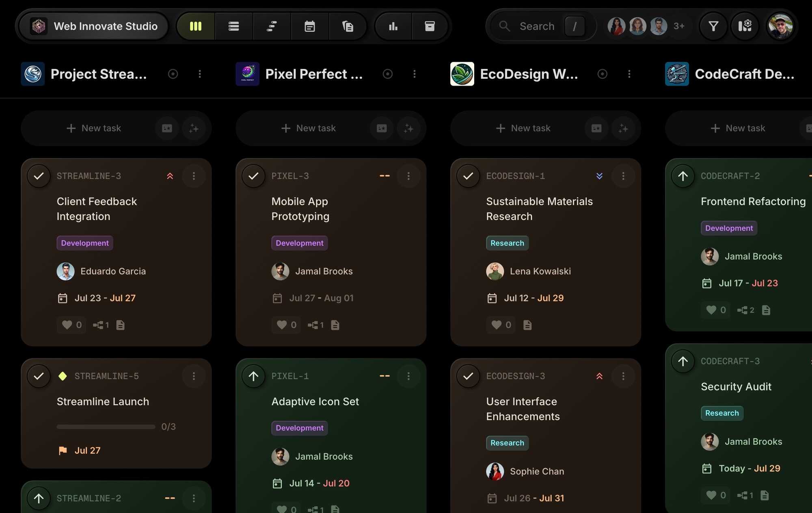Click the AI sparkle icon in Project Streamline
The image size is (812, 513).
coord(194,128)
